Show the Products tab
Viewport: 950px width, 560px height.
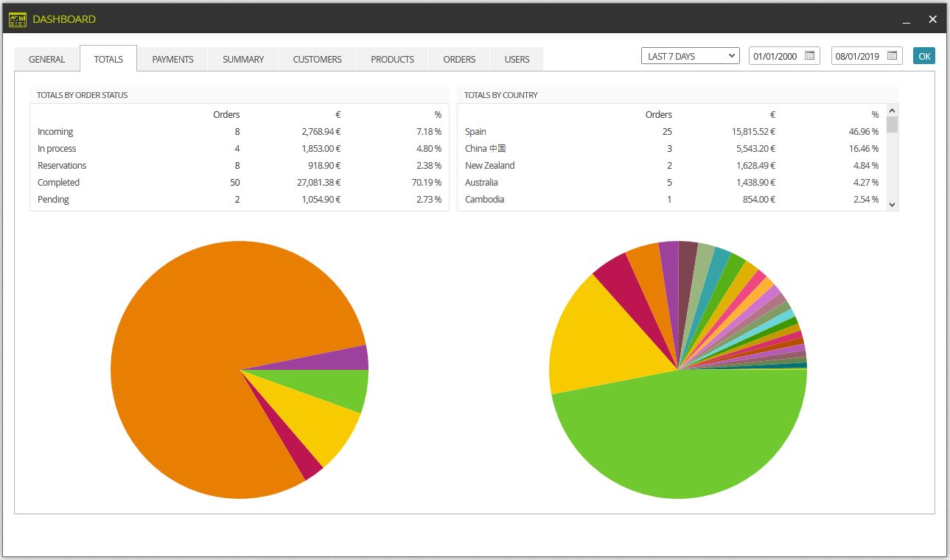pyautogui.click(x=392, y=59)
